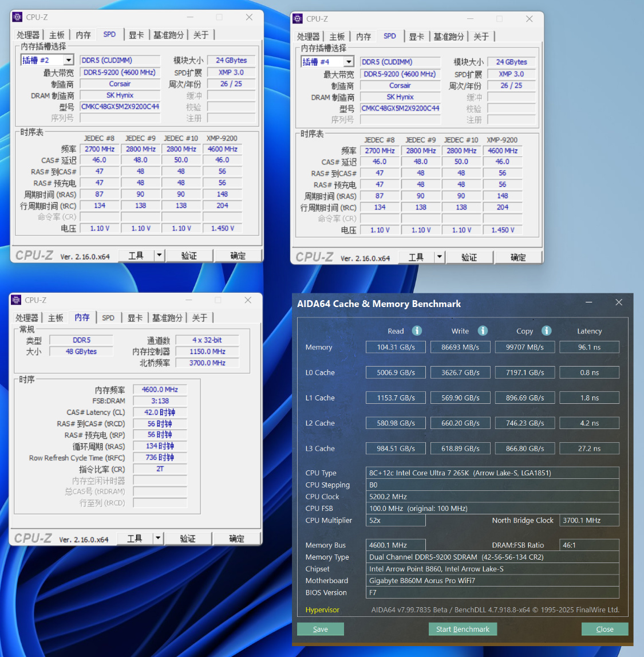Start the AIDA64 benchmark

(x=463, y=629)
